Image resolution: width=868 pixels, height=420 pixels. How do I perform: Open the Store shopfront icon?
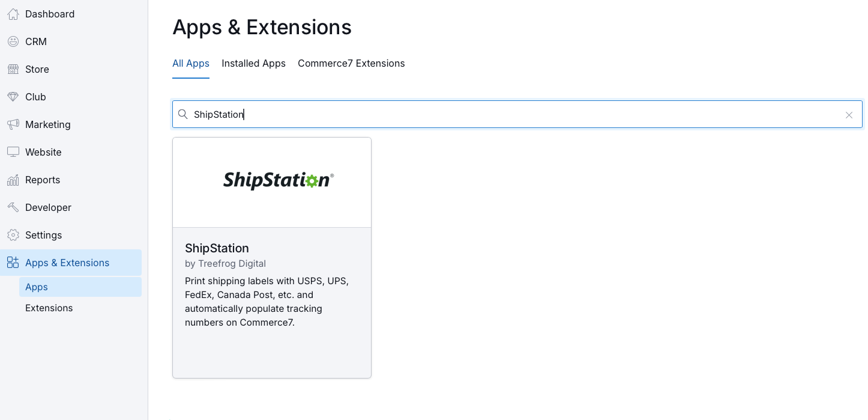click(13, 69)
